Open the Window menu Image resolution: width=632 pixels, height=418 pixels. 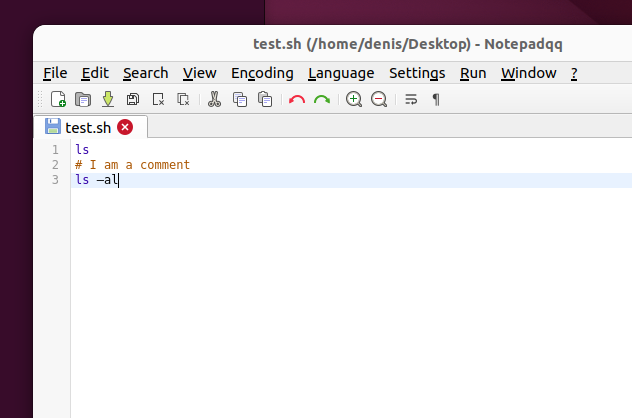[x=529, y=73]
